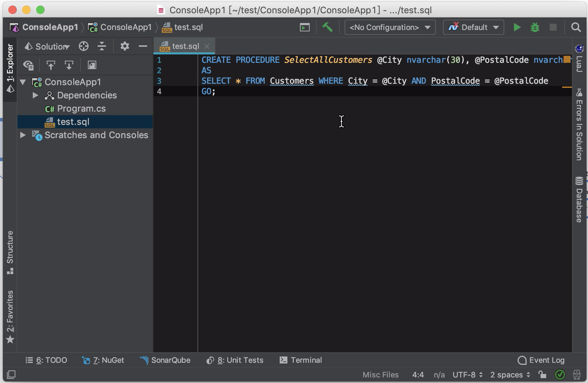Change the 2 spaces indent setting
Screen dimensions: 588x383
click(x=510, y=375)
